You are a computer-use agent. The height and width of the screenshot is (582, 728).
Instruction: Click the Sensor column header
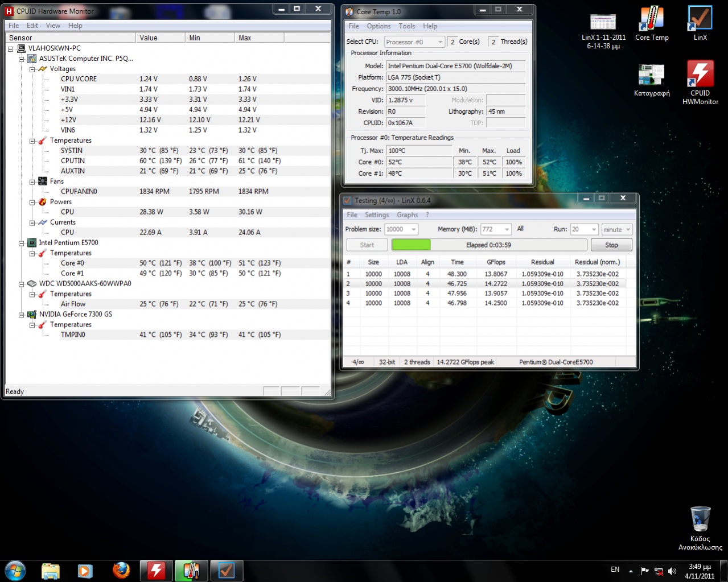71,38
